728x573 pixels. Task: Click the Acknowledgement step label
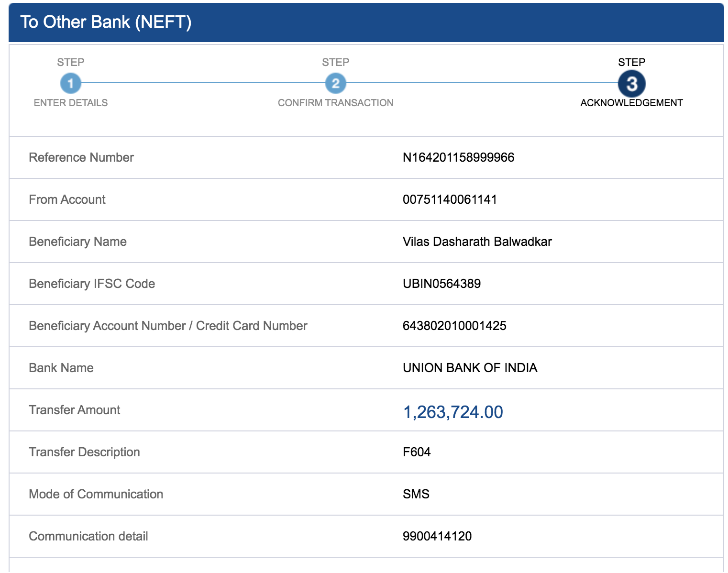631,103
